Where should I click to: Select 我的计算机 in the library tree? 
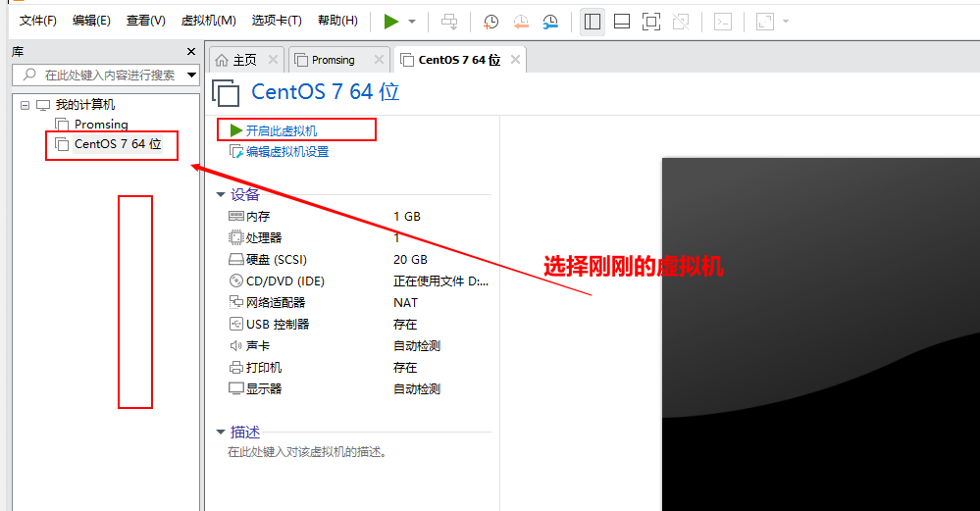(85, 105)
